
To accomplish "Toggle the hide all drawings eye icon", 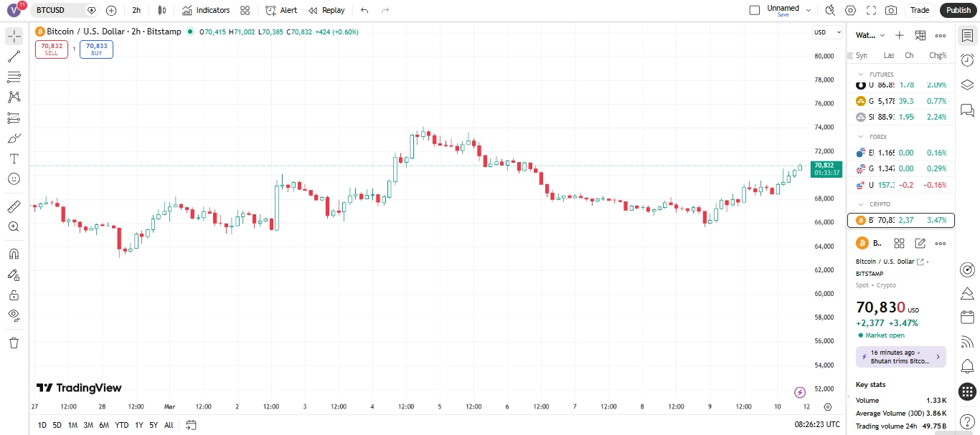I will tap(14, 315).
